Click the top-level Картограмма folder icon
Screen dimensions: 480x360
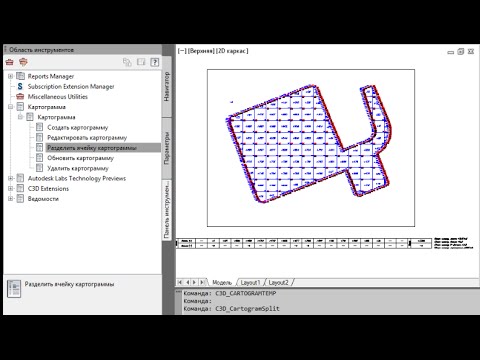(20, 107)
